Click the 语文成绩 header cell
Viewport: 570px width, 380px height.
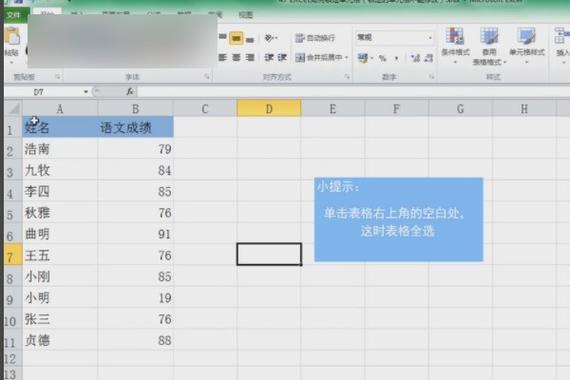(x=136, y=127)
